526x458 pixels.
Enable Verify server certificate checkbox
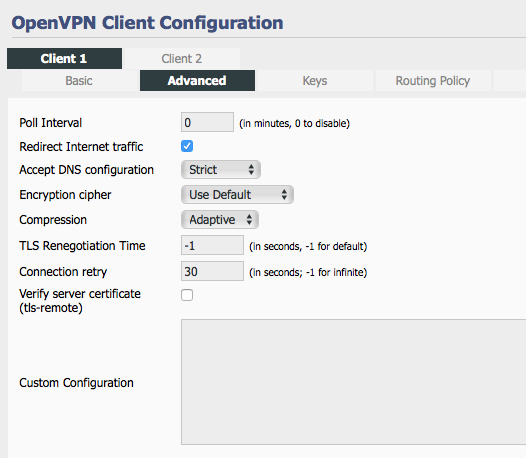pyautogui.click(x=187, y=295)
